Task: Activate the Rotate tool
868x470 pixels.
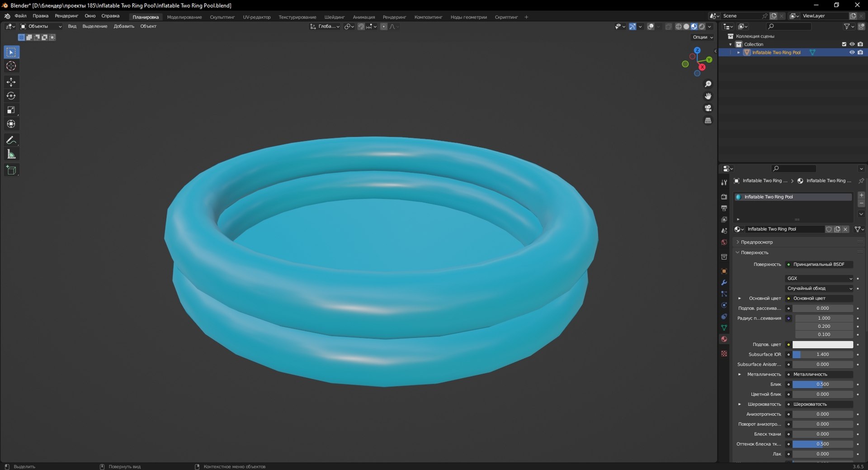Action: [11, 96]
